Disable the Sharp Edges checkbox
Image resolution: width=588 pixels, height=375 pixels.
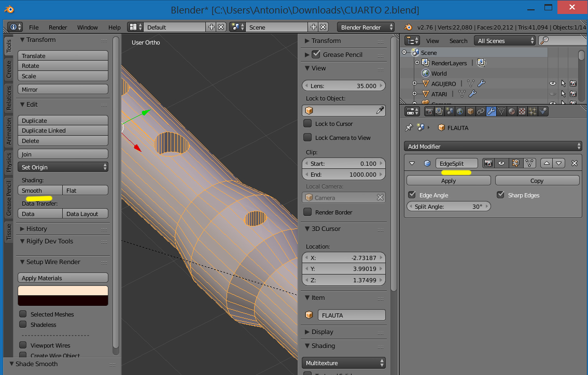pos(500,195)
